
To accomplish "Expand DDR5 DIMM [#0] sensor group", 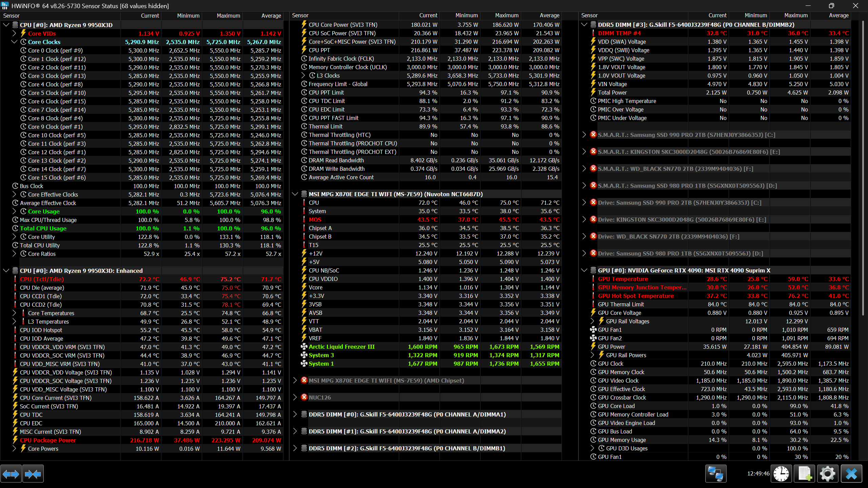I will point(295,414).
